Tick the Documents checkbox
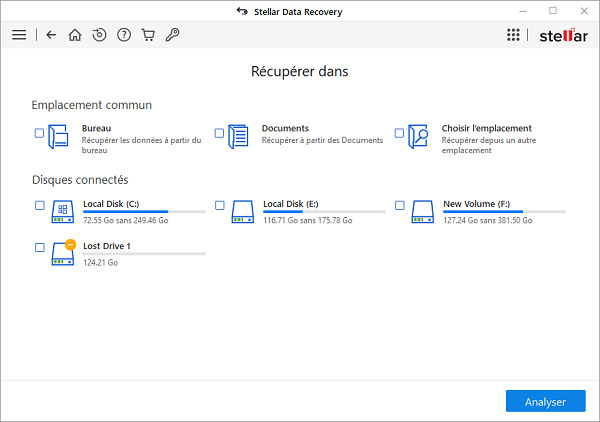 pos(220,133)
